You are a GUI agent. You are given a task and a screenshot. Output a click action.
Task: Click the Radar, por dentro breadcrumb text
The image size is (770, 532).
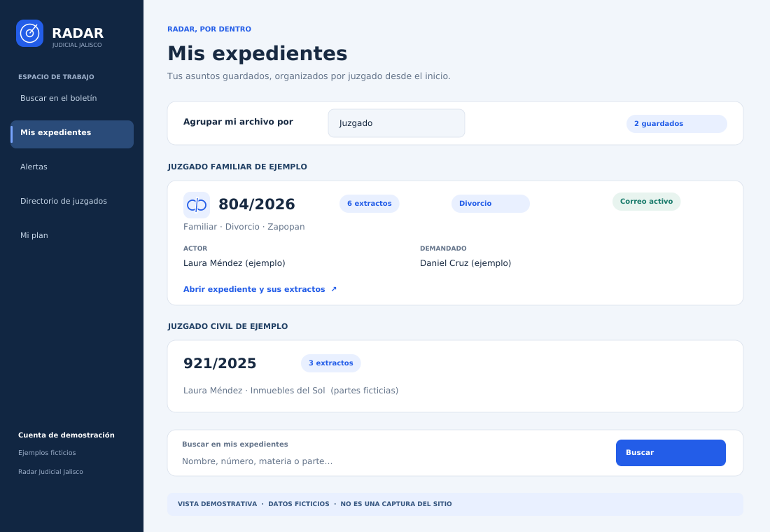(209, 29)
